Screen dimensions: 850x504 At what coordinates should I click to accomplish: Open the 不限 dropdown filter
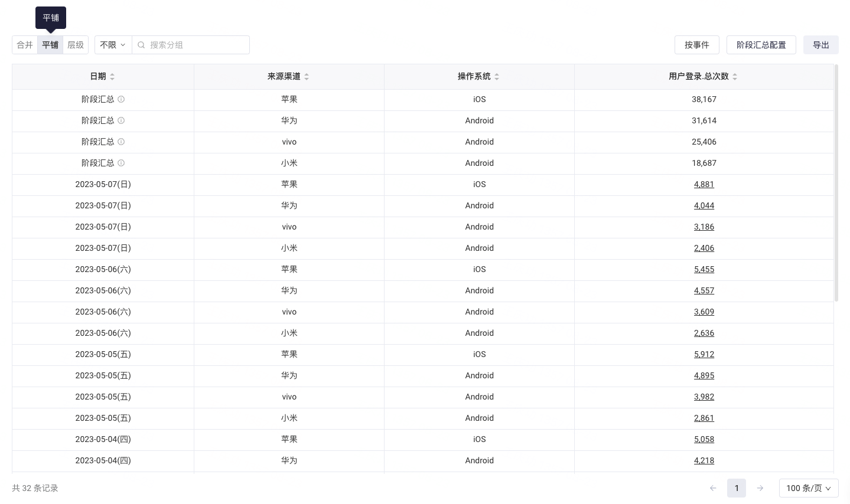click(113, 45)
